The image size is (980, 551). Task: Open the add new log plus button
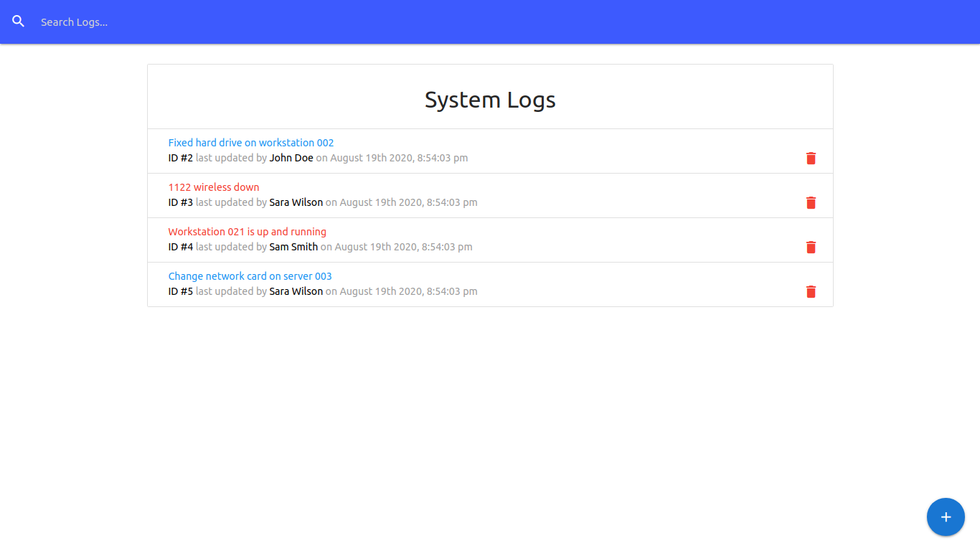click(x=946, y=517)
